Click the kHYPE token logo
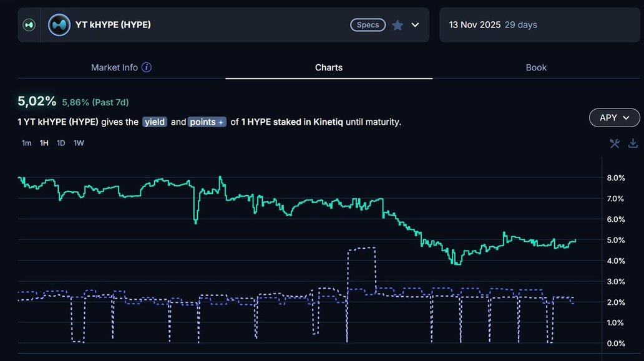The image size is (644, 361). click(x=59, y=25)
